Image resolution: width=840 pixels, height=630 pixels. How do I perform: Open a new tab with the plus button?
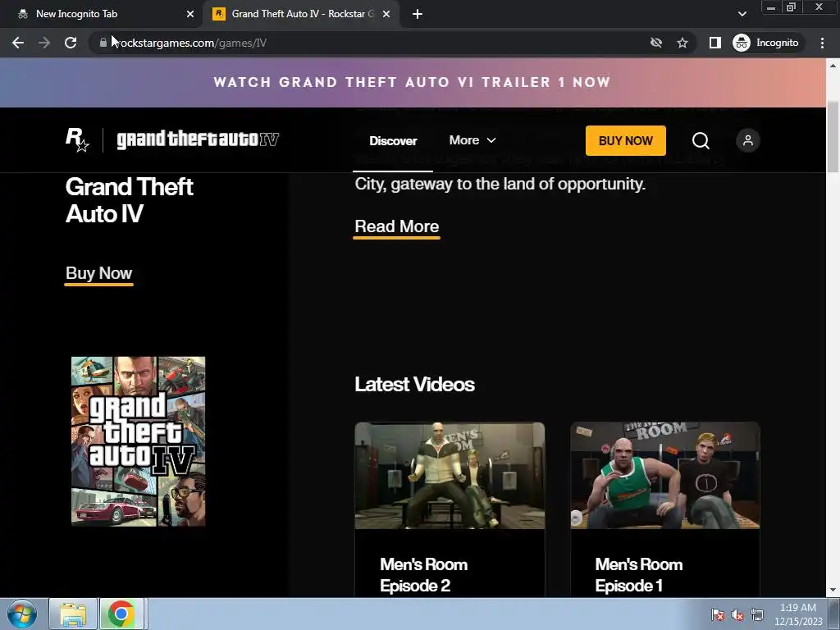pyautogui.click(x=418, y=14)
